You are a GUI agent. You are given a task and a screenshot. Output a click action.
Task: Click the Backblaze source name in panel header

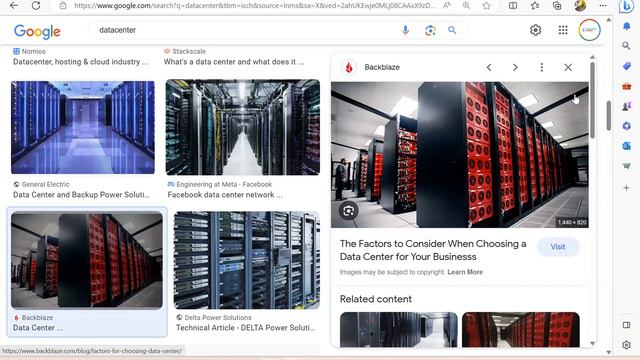pyautogui.click(x=382, y=67)
